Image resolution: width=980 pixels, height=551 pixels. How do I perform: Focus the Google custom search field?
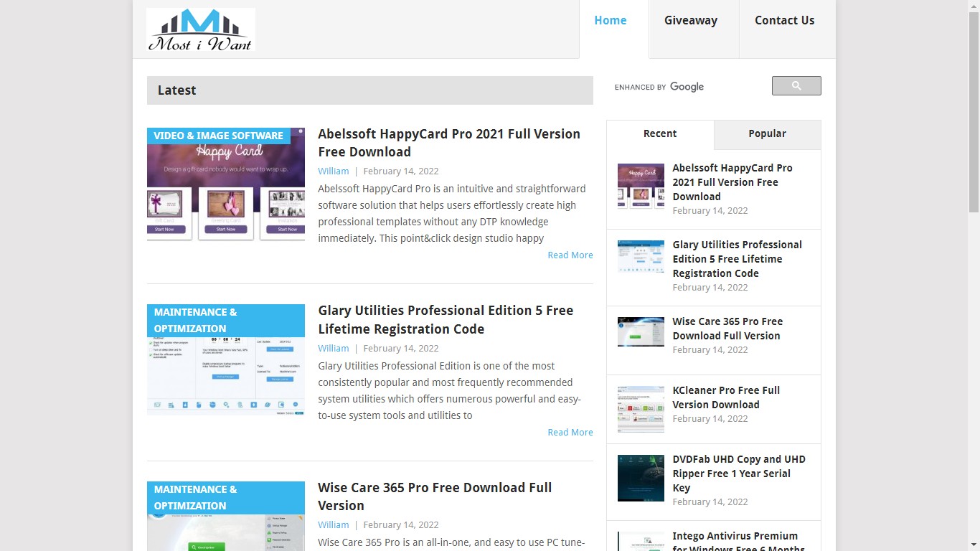[x=689, y=87]
